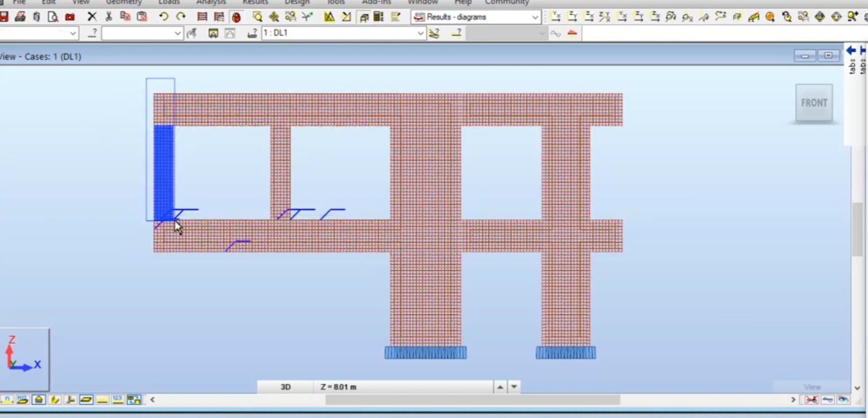This screenshot has height=418, width=868.
Task: Toggle the highlighted ladybug toolbar button
Action: (236, 17)
